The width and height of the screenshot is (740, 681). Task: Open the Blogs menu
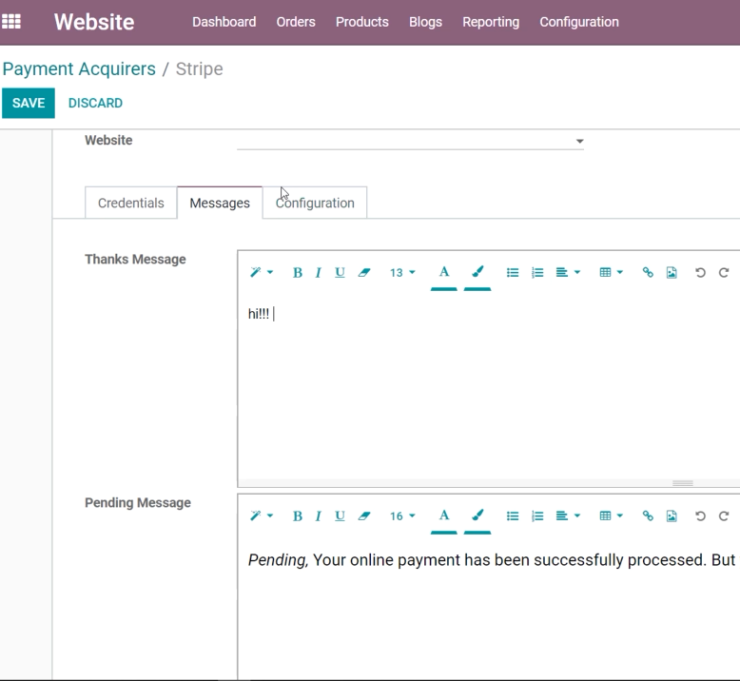(426, 22)
